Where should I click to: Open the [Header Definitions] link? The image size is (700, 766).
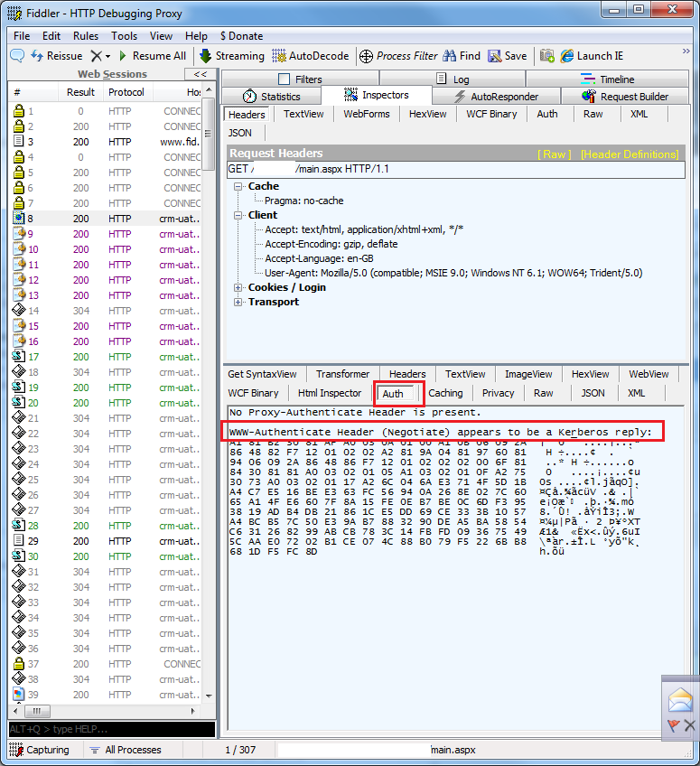[x=630, y=154]
